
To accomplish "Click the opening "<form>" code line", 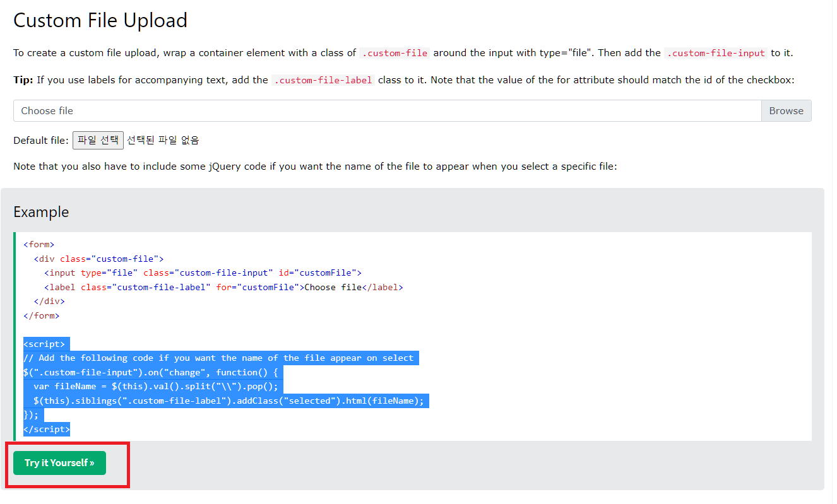I will 39,245.
